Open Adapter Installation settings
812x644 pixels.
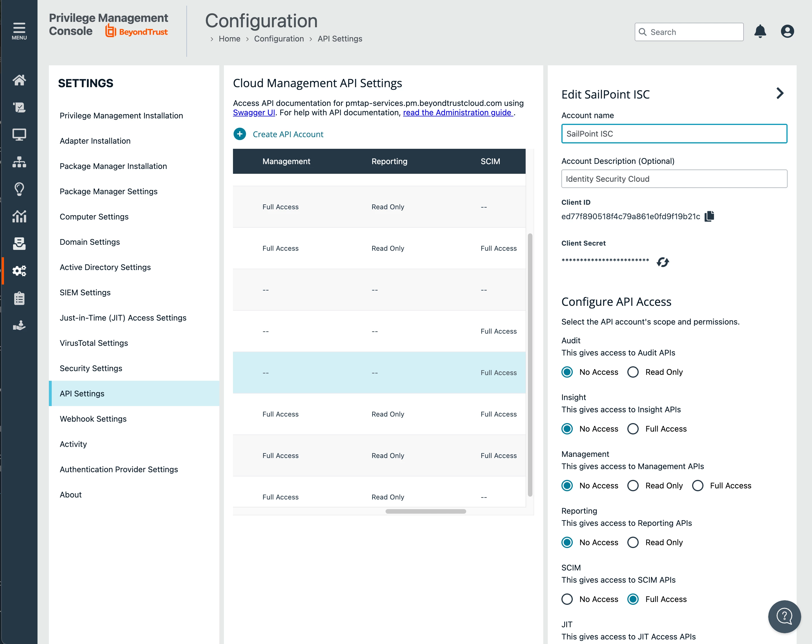click(x=95, y=141)
